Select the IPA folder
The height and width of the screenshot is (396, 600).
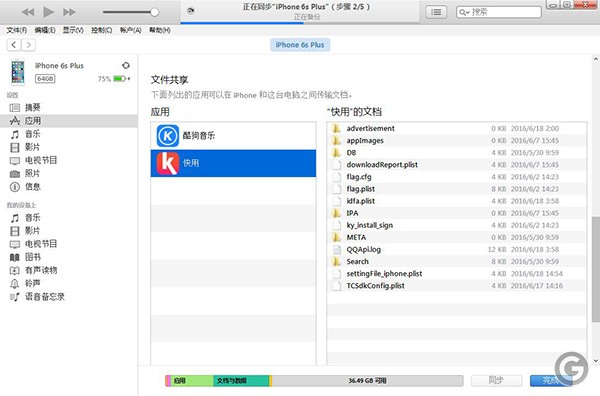(457, 213)
